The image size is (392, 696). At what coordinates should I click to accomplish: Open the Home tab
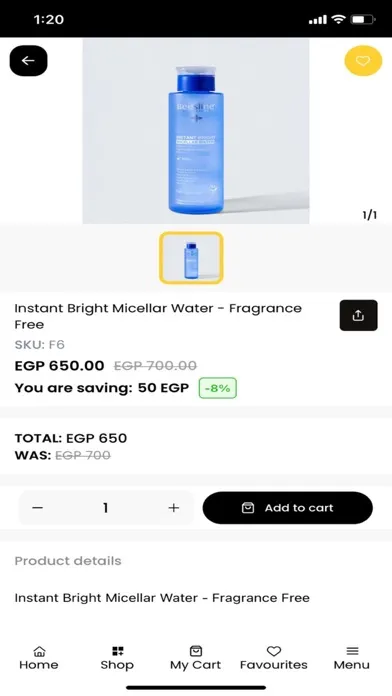tap(39, 658)
